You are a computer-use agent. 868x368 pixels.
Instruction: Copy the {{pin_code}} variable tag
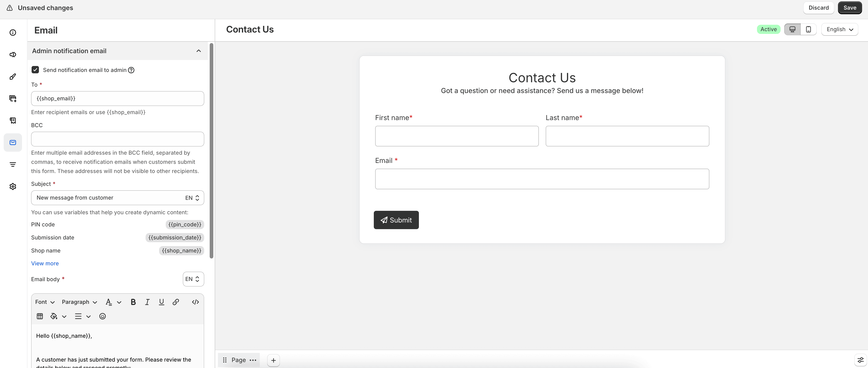tap(185, 225)
